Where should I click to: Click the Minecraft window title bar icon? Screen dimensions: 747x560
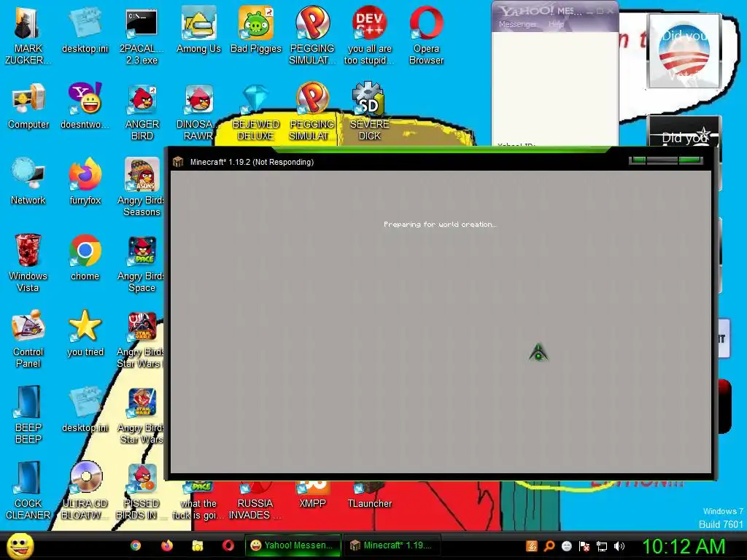[x=178, y=162]
